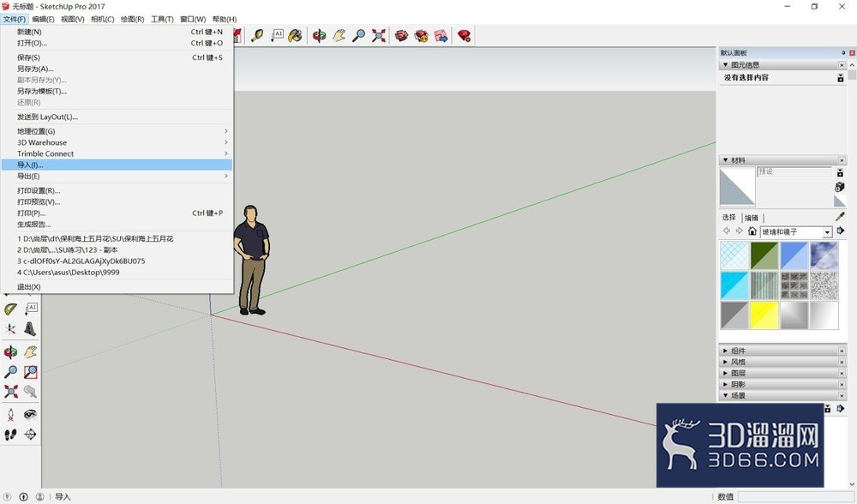
Task: Open recent file 保利海上五月花
Action: pos(95,238)
